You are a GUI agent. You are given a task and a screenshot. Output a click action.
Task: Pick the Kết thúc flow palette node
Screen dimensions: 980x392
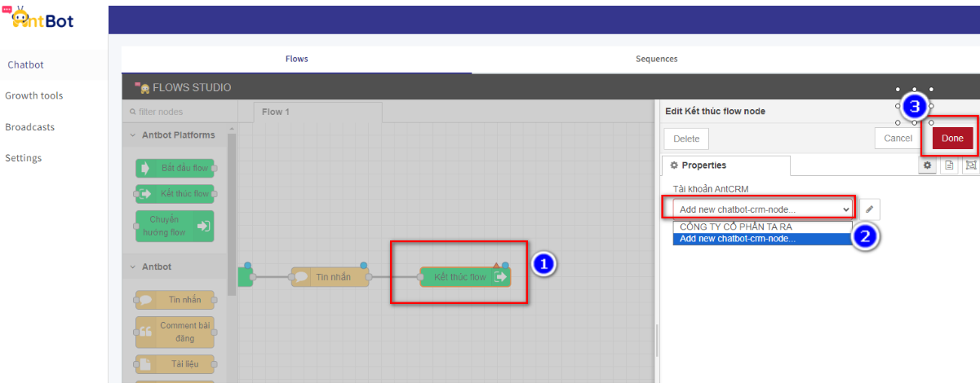tap(175, 194)
